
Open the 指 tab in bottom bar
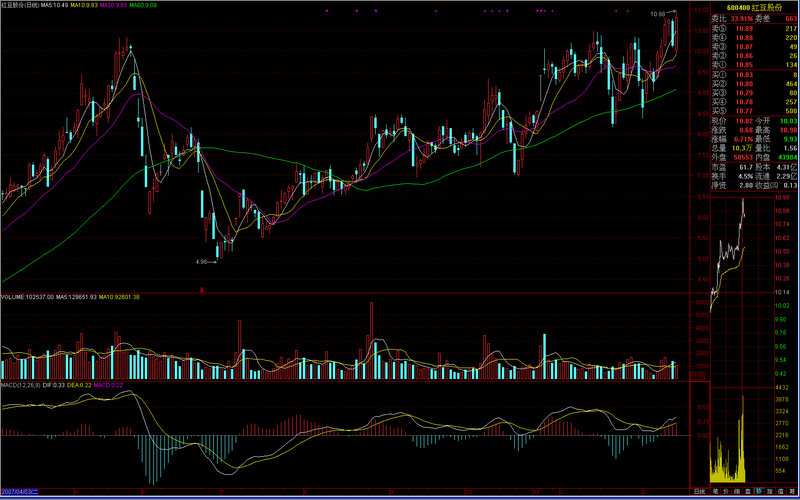[769, 493]
